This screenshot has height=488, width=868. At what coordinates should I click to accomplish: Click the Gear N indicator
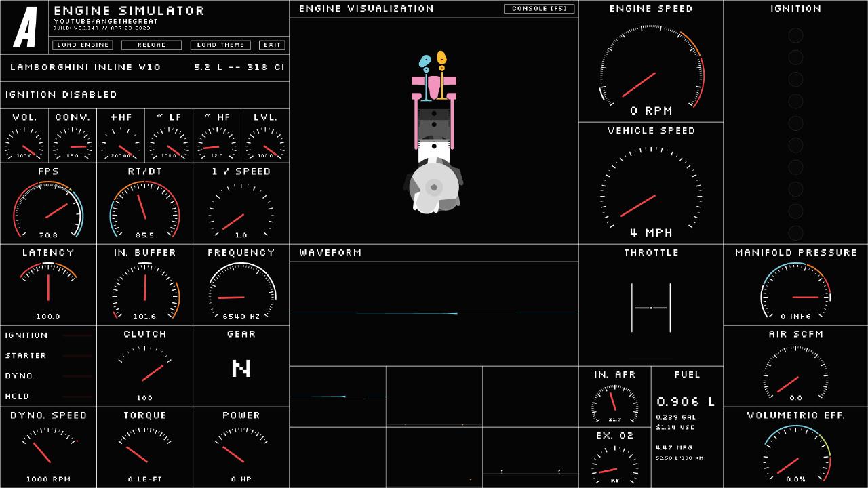(241, 369)
